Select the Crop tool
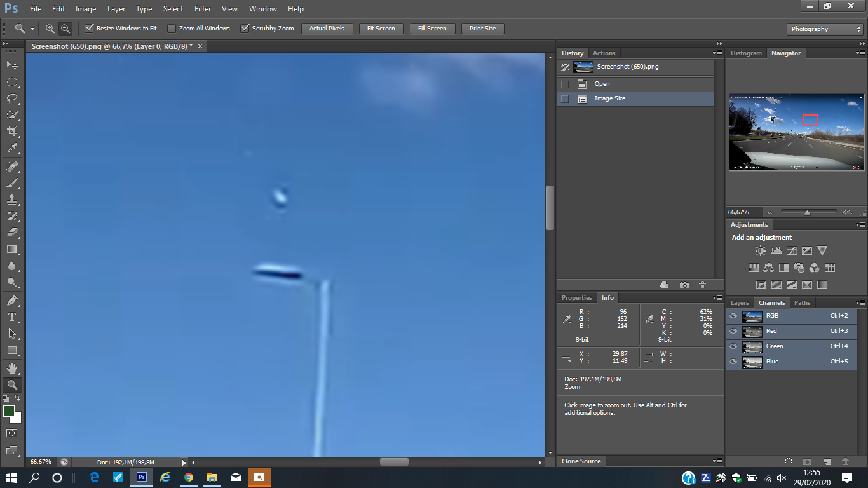This screenshot has height=488, width=868. [12, 132]
